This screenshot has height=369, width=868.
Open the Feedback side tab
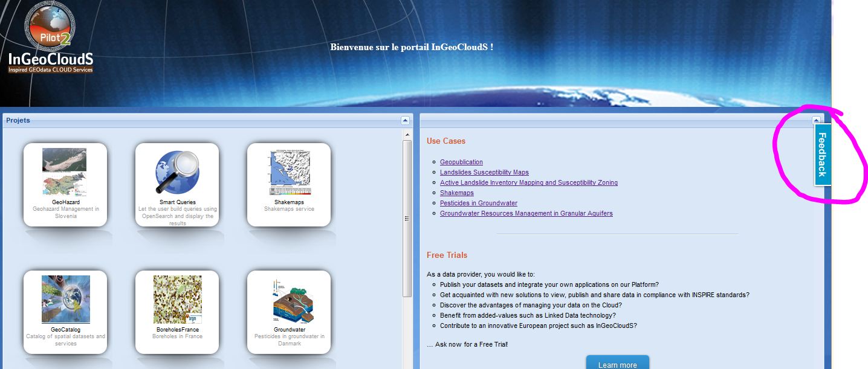point(823,155)
